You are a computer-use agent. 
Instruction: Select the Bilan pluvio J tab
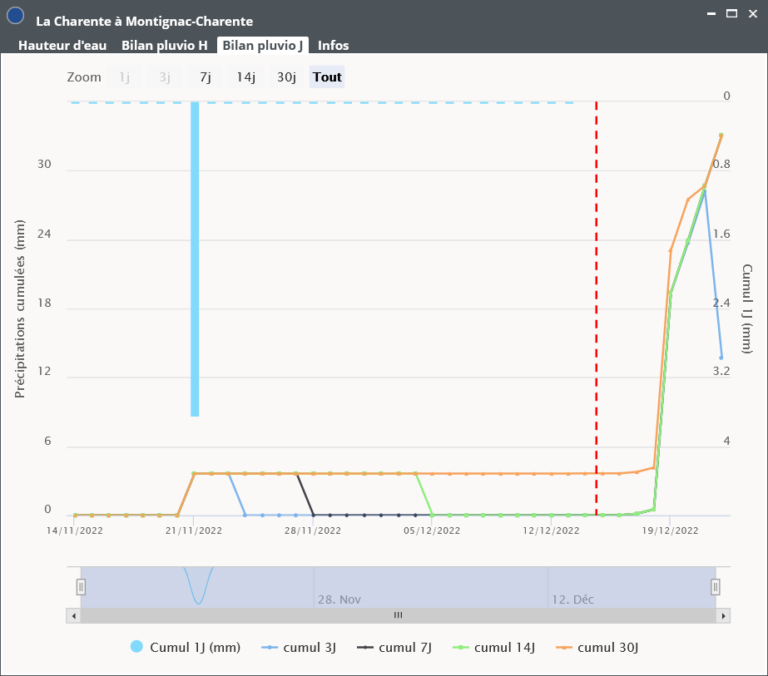(x=264, y=45)
